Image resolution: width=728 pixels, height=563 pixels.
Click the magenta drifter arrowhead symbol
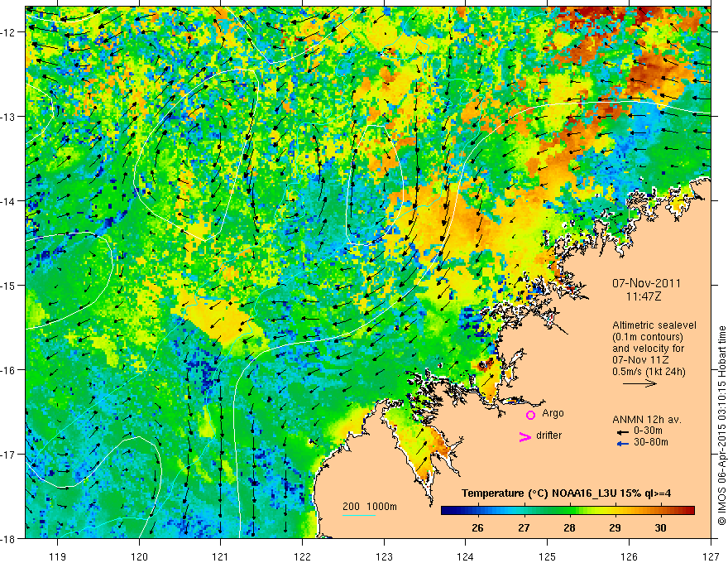524,436
